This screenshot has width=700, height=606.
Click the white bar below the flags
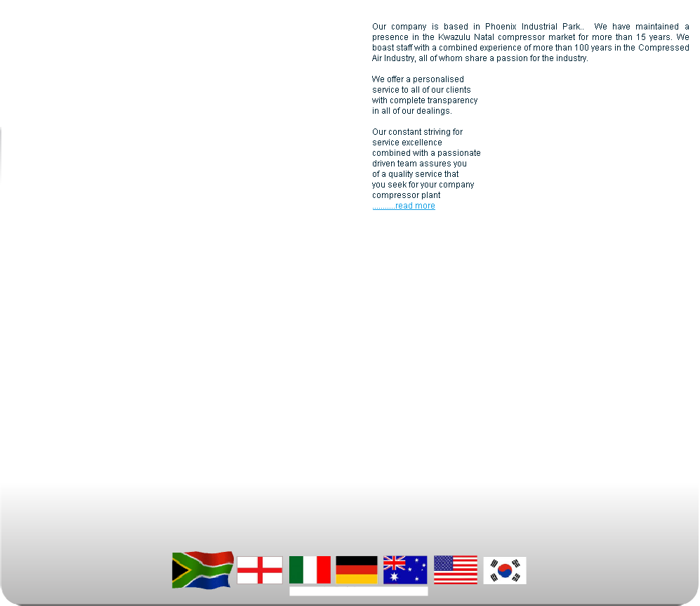tap(359, 591)
